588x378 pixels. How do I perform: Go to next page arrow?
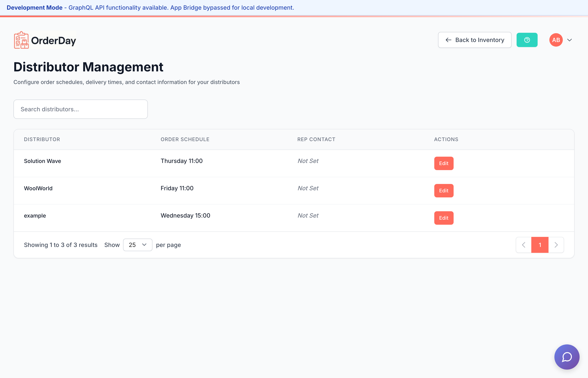[x=556, y=245]
